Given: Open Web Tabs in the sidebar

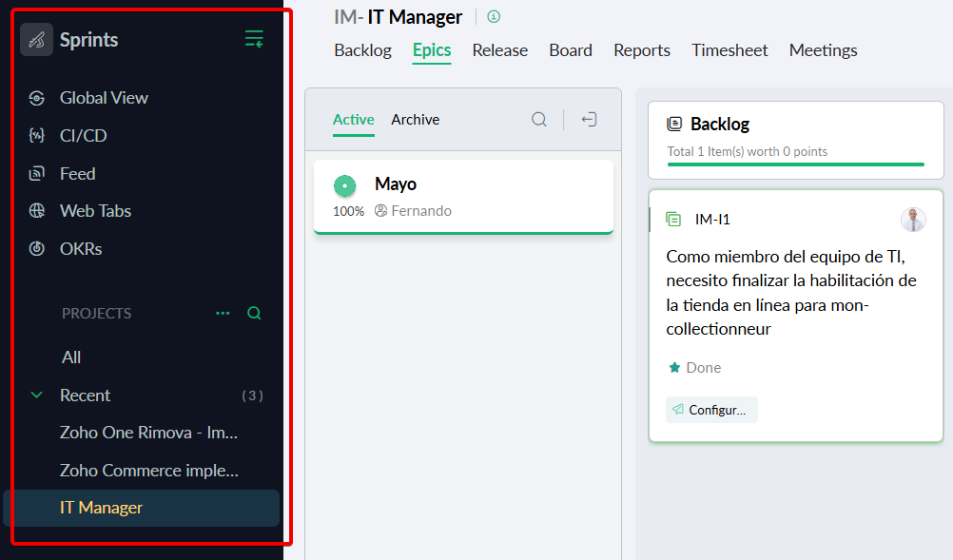Looking at the screenshot, I should pyautogui.click(x=95, y=211).
